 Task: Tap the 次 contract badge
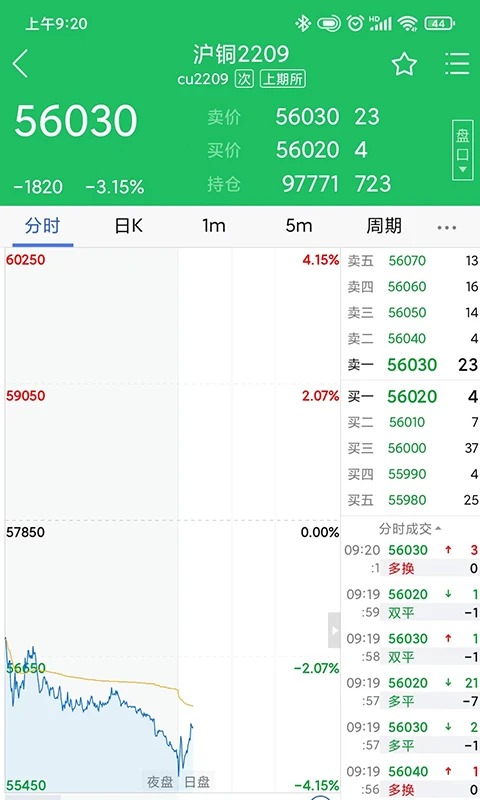click(244, 79)
